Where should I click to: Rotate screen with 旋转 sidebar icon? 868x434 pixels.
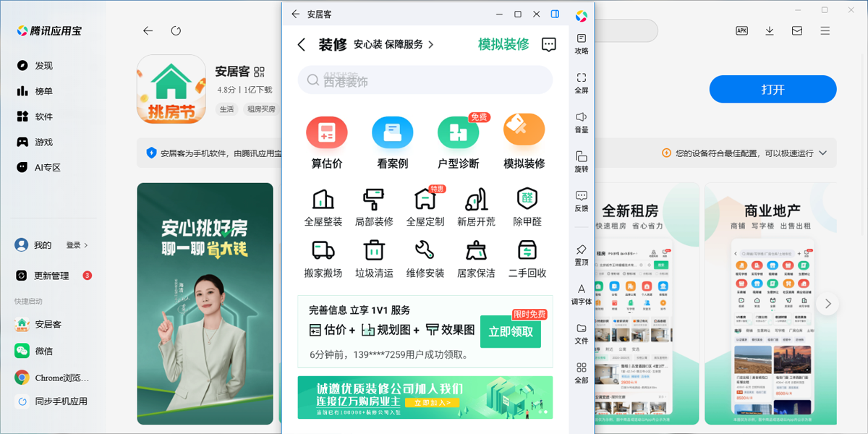582,161
